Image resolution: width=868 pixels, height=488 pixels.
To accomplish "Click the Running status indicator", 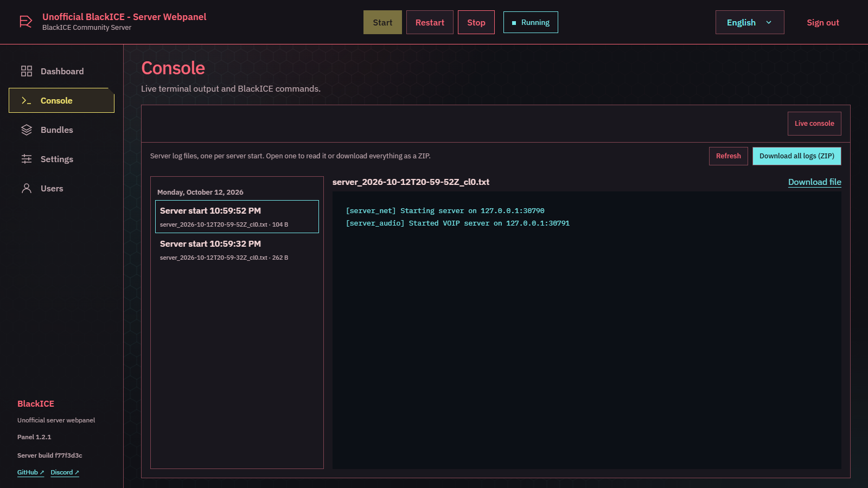I will (531, 22).
